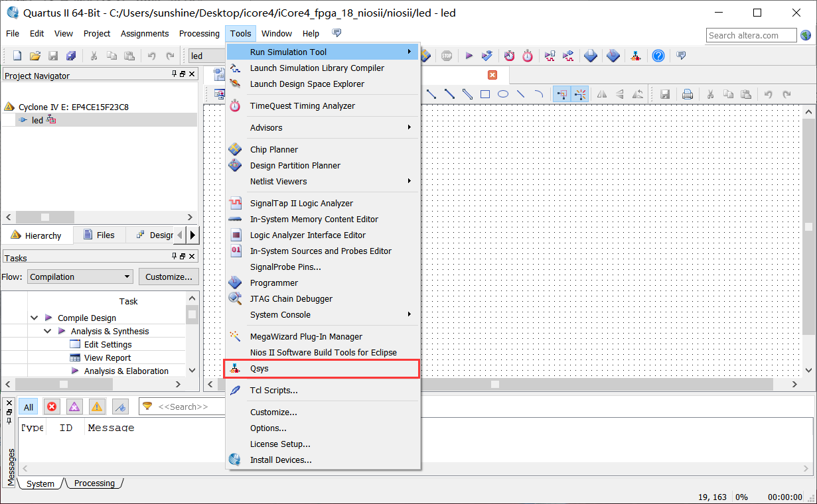Collapse the Compile Design task node
Image resolution: width=817 pixels, height=504 pixels.
pyautogui.click(x=35, y=318)
